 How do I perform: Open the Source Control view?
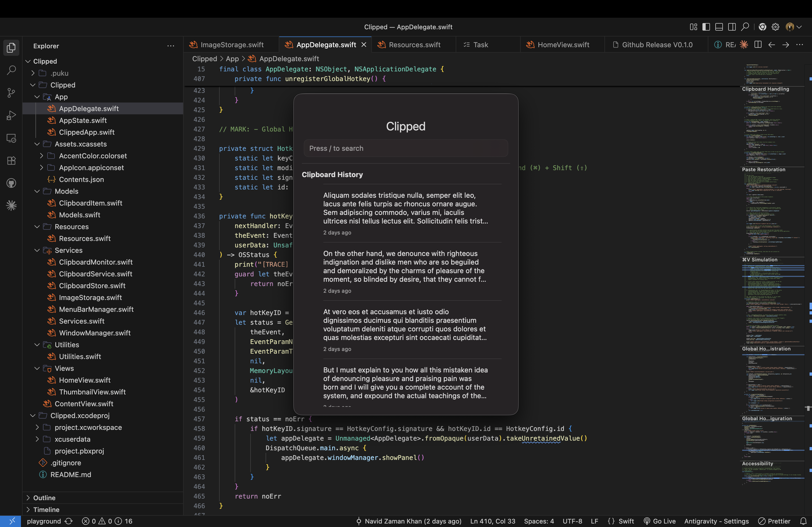pos(11,93)
